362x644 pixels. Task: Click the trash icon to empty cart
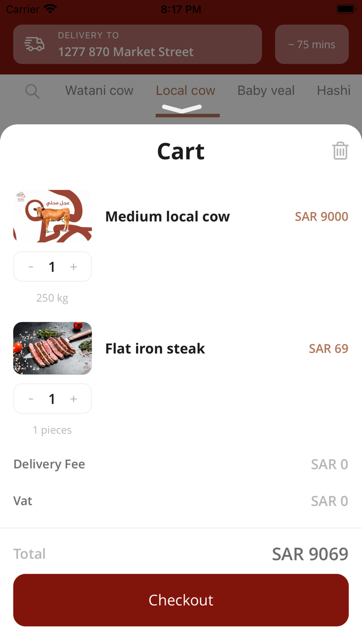click(340, 151)
